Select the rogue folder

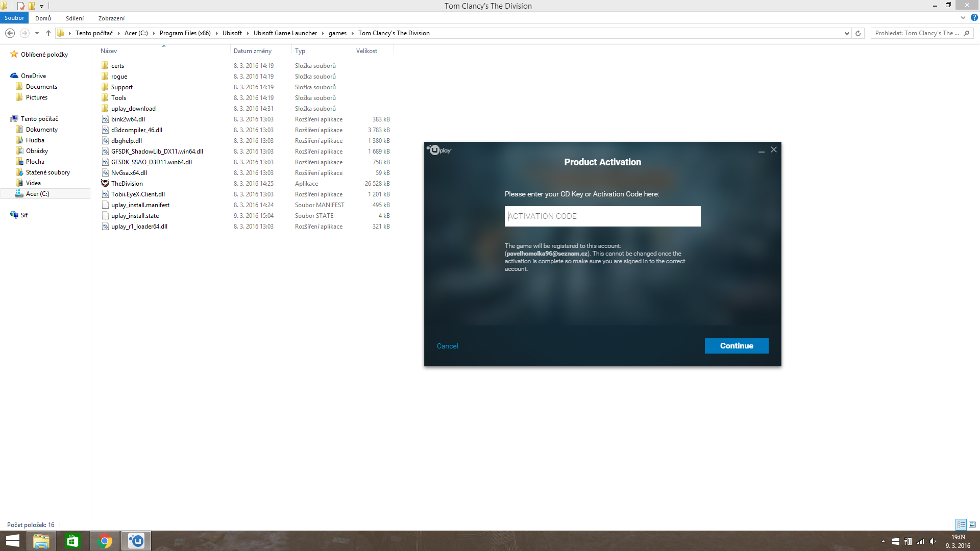[119, 77]
